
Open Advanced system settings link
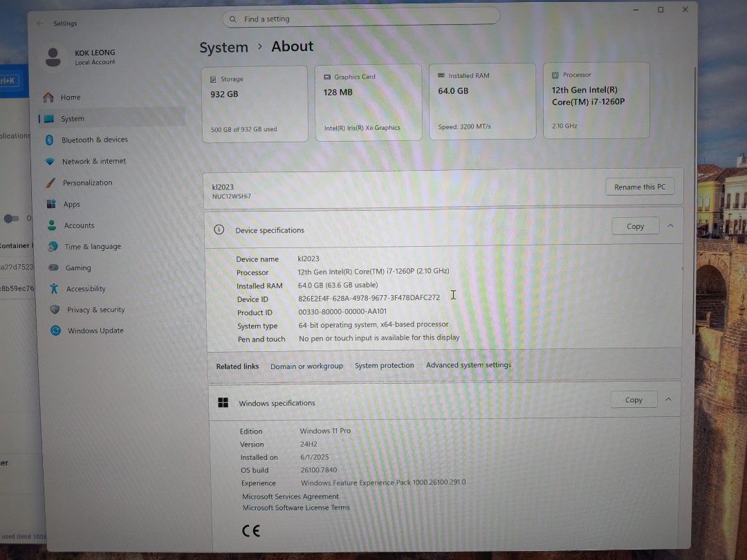(x=468, y=365)
